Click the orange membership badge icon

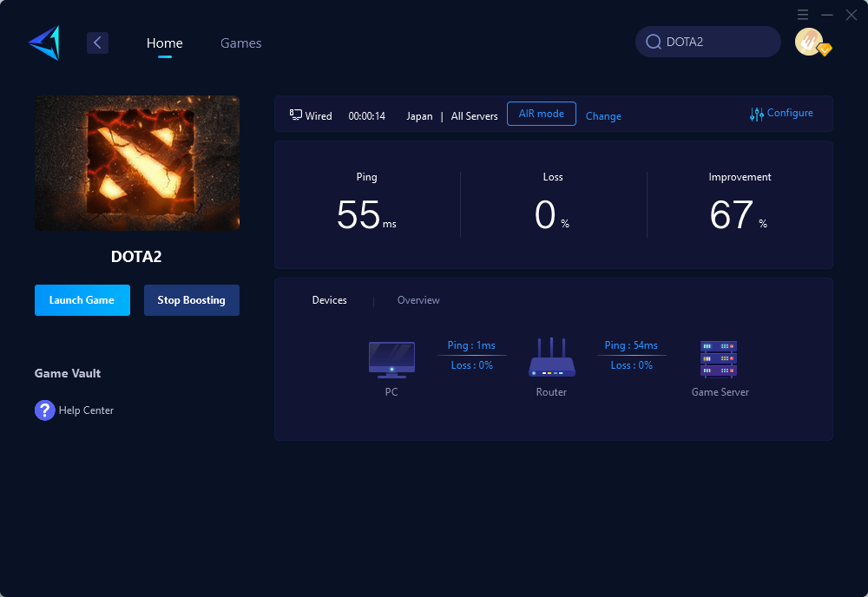pos(825,49)
